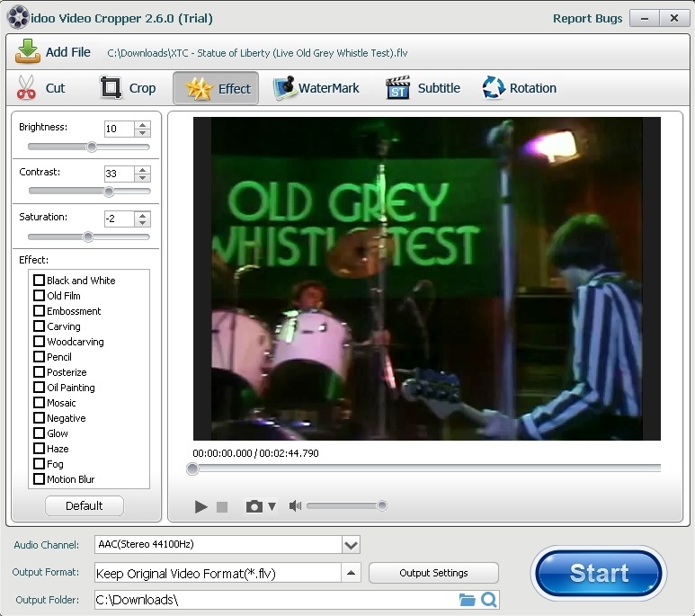Open output folder with magnifier icon
Image resolution: width=695 pixels, height=616 pixels.
[488, 600]
